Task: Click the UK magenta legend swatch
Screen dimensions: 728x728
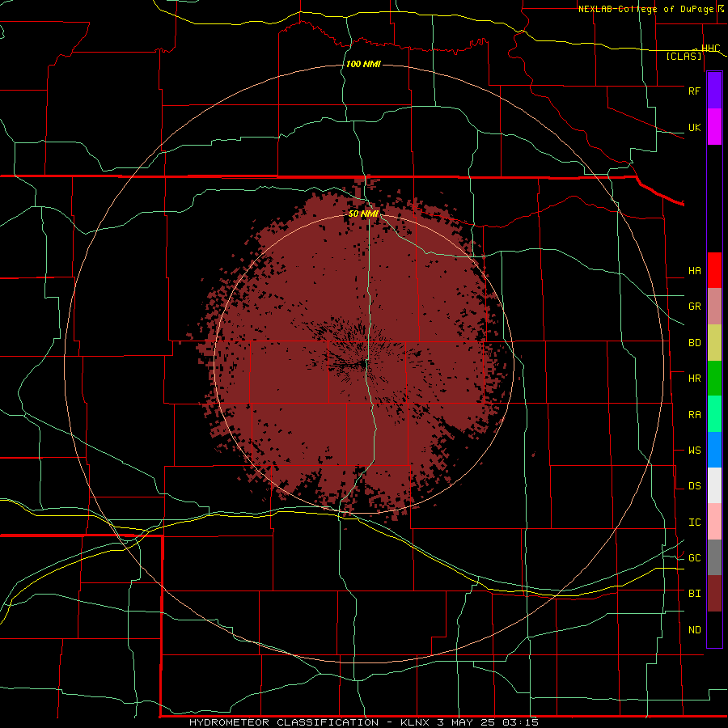Action: coord(714,127)
